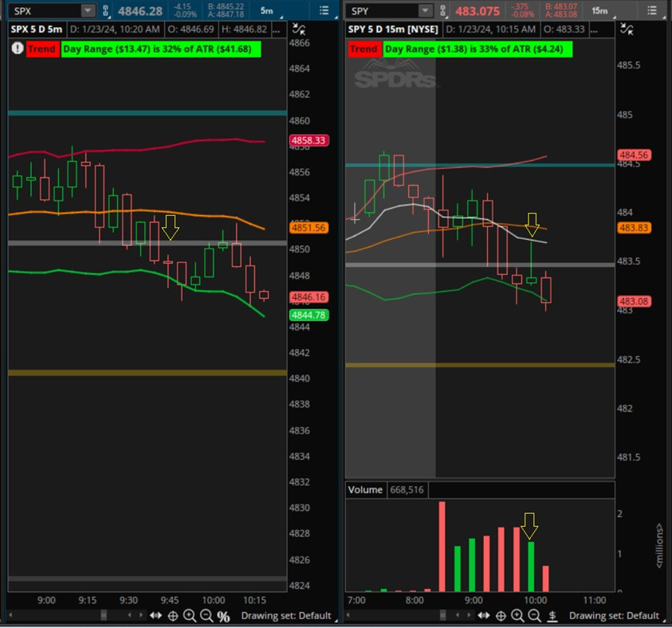
Task: Click the SPY horizontal scrollbar thumb
Action: coord(442,615)
